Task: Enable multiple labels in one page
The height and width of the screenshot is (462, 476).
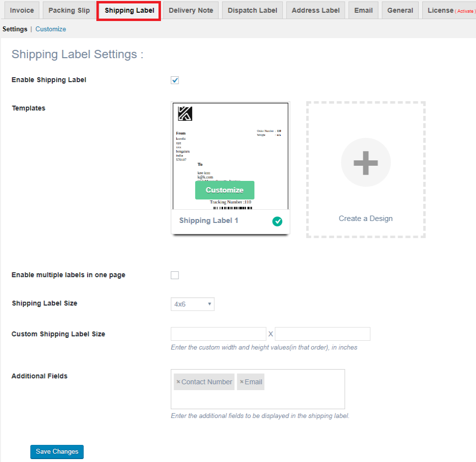Action: click(x=175, y=275)
